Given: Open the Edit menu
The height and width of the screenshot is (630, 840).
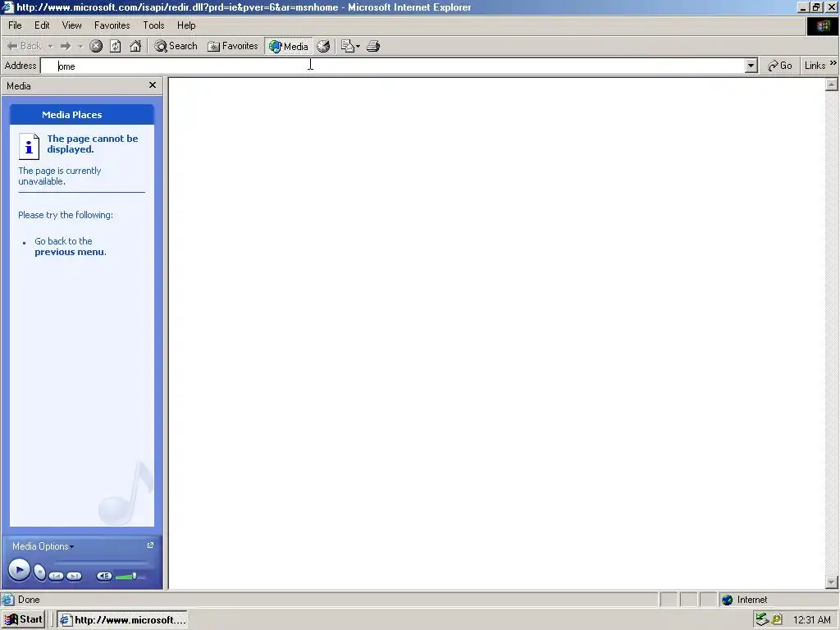Looking at the screenshot, I should click(42, 25).
